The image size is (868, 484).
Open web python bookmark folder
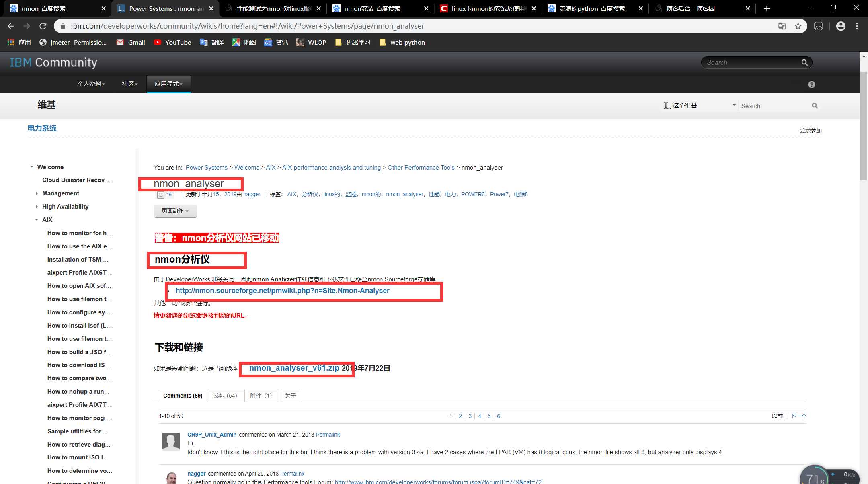[x=402, y=42]
